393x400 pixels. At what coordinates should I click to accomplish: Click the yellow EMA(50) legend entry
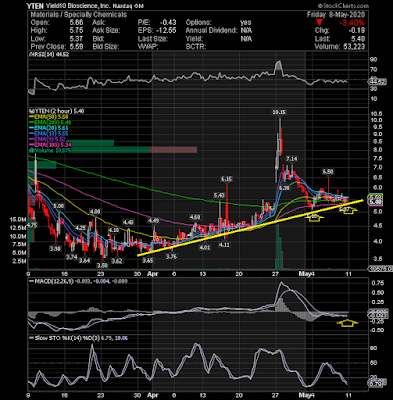[50, 117]
